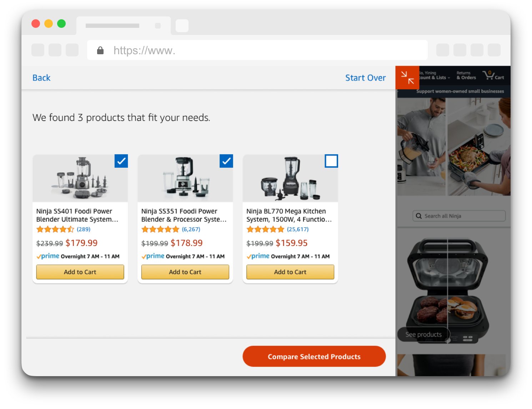Open the Cart icon in header

click(493, 75)
